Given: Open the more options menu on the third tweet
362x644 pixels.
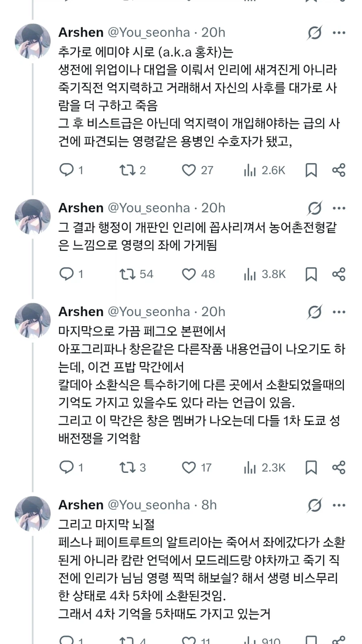Looking at the screenshot, I should tap(340, 311).
